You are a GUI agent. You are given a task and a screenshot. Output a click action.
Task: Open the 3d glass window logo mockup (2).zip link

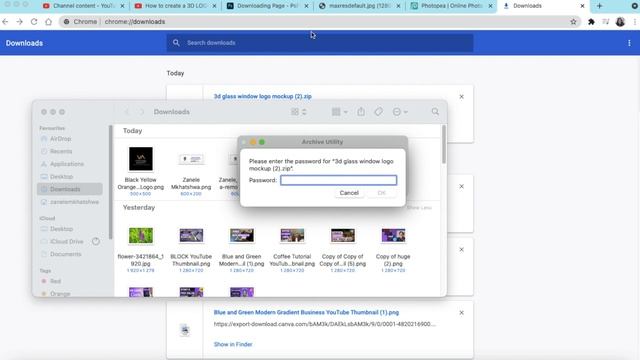pyautogui.click(x=262, y=96)
